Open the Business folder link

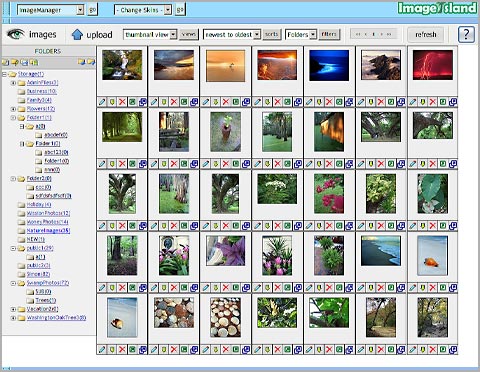[x=42, y=91]
